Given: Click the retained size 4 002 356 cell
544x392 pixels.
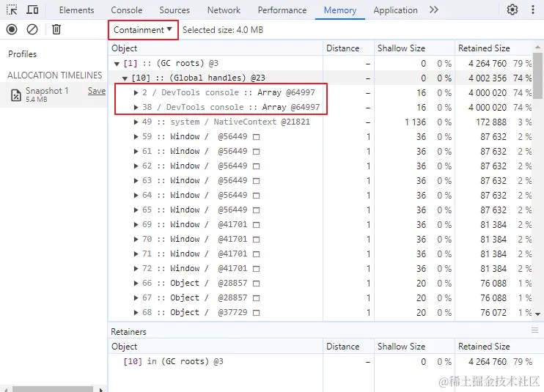Looking at the screenshot, I should [x=488, y=78].
